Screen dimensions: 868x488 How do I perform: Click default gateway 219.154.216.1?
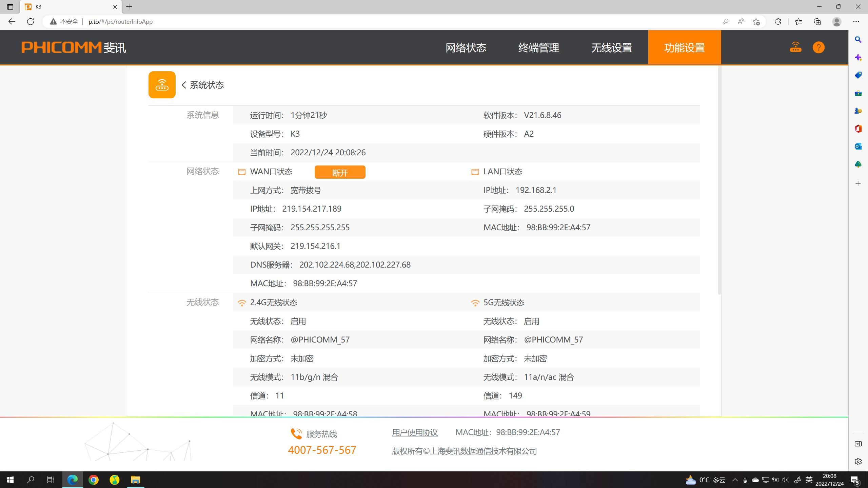[315, 246]
